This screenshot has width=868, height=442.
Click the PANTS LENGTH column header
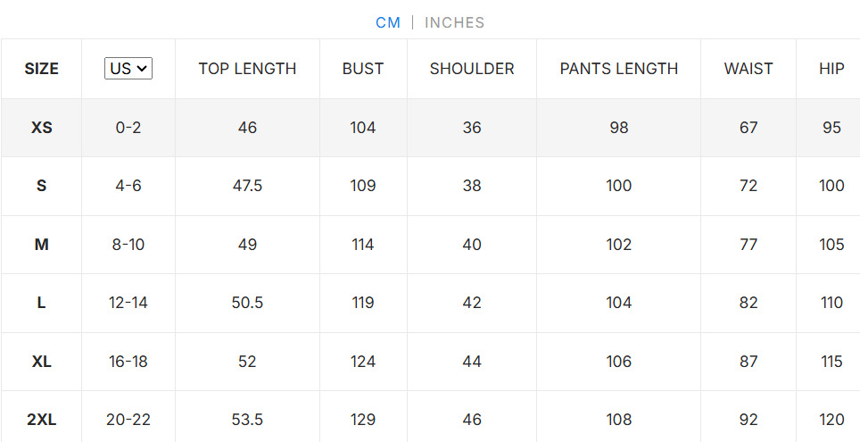[x=619, y=69]
